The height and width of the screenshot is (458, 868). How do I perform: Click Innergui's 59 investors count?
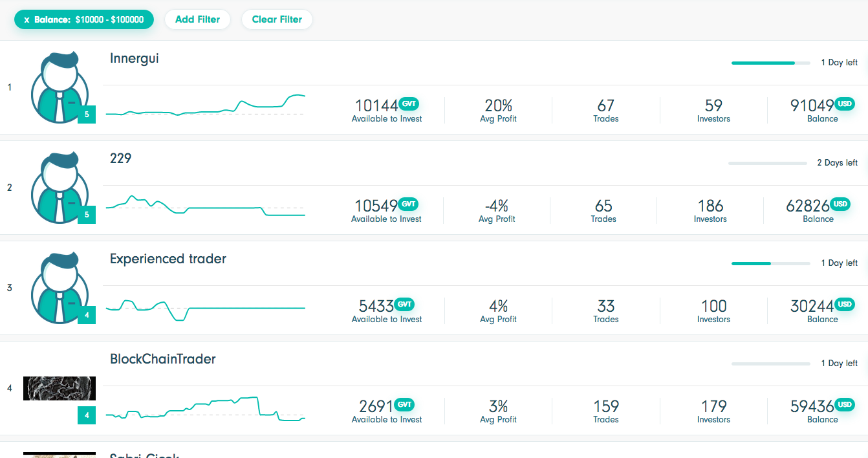[713, 105]
